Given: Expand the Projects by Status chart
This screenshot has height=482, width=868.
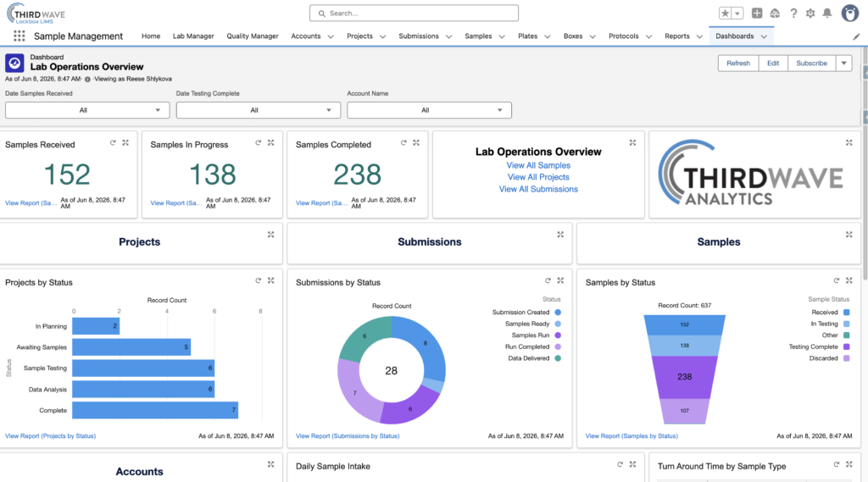Looking at the screenshot, I should click(x=270, y=280).
